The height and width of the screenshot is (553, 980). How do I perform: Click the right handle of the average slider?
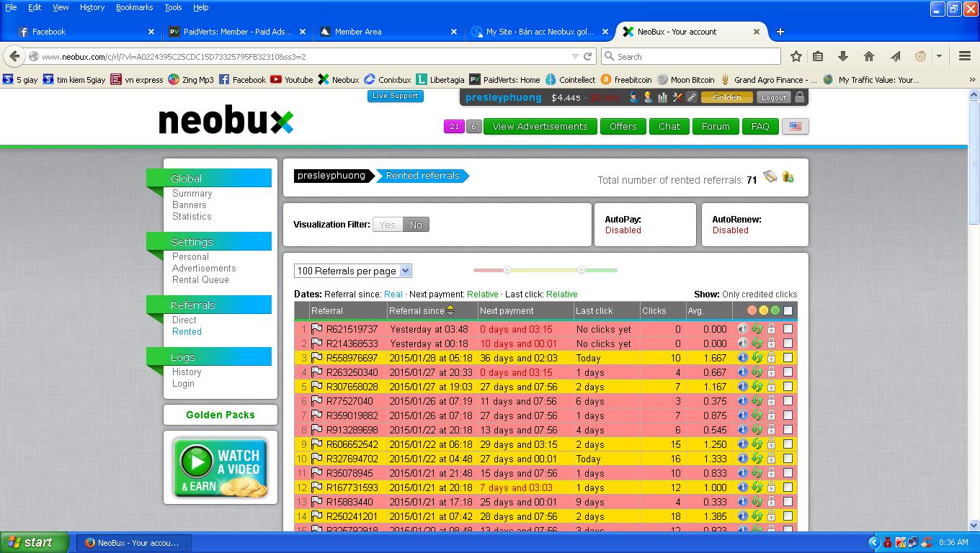tap(582, 270)
